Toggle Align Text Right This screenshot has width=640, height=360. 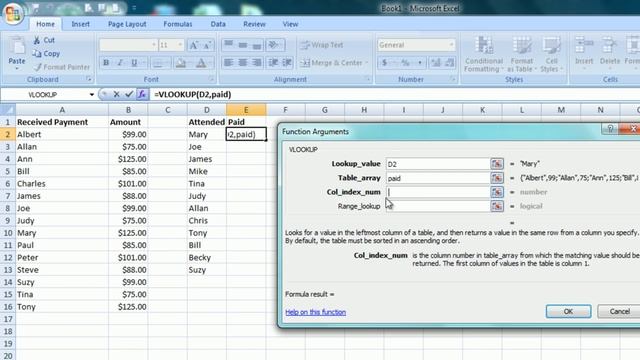257,62
